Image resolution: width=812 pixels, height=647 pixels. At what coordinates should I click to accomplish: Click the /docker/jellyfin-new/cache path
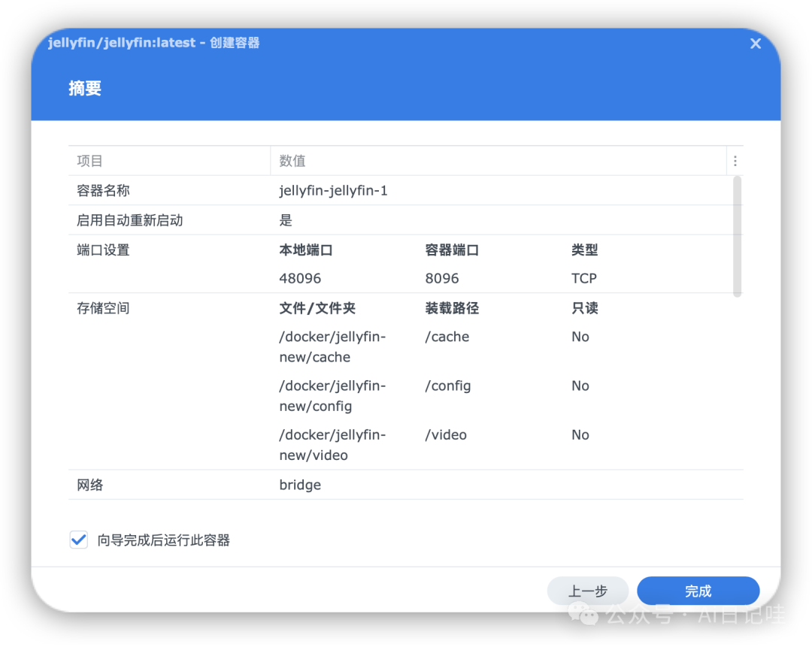point(332,346)
